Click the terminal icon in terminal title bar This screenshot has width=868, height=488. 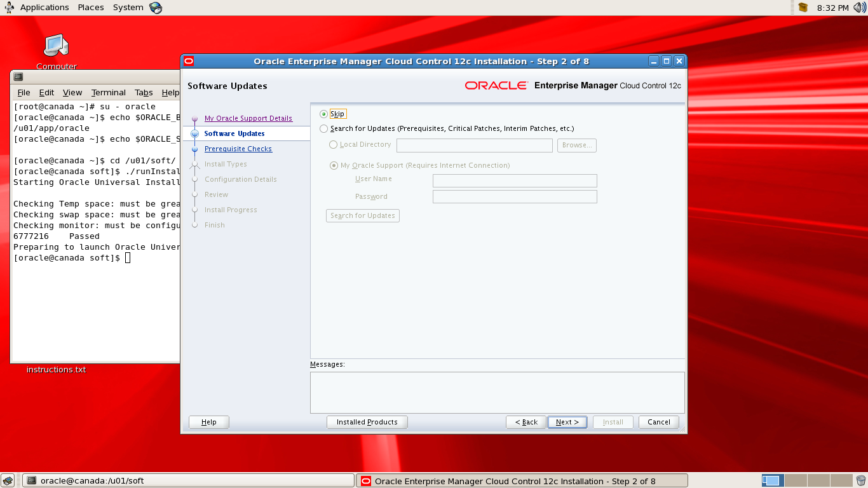pos(19,76)
